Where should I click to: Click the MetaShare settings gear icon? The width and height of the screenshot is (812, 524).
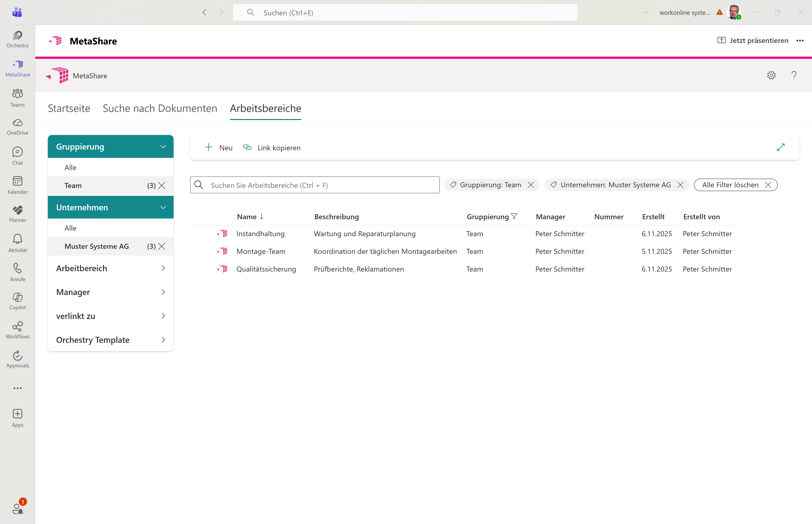coord(771,75)
